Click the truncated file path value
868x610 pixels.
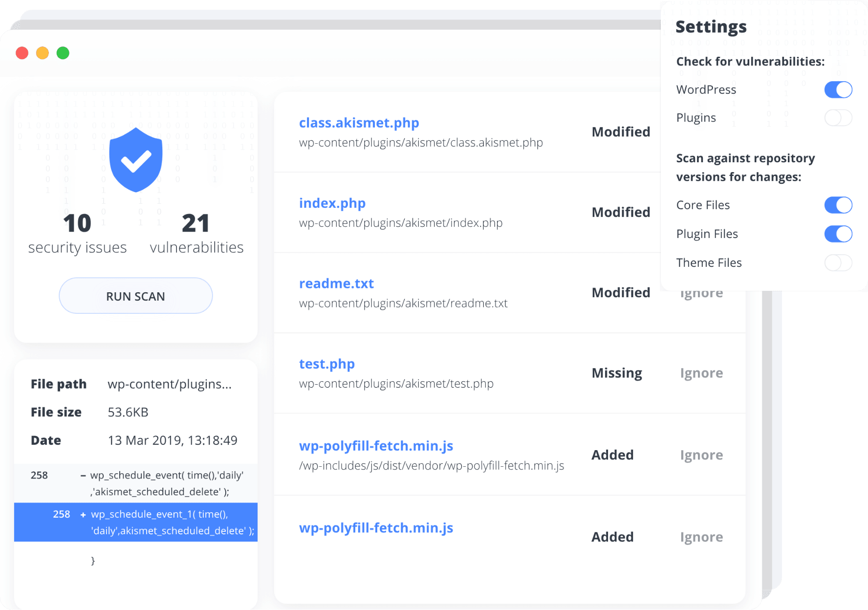click(170, 384)
